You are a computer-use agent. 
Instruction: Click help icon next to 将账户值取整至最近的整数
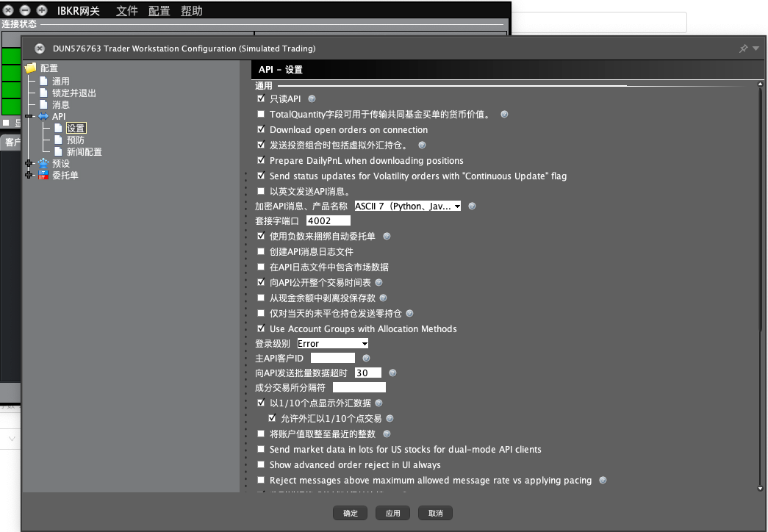(x=387, y=434)
